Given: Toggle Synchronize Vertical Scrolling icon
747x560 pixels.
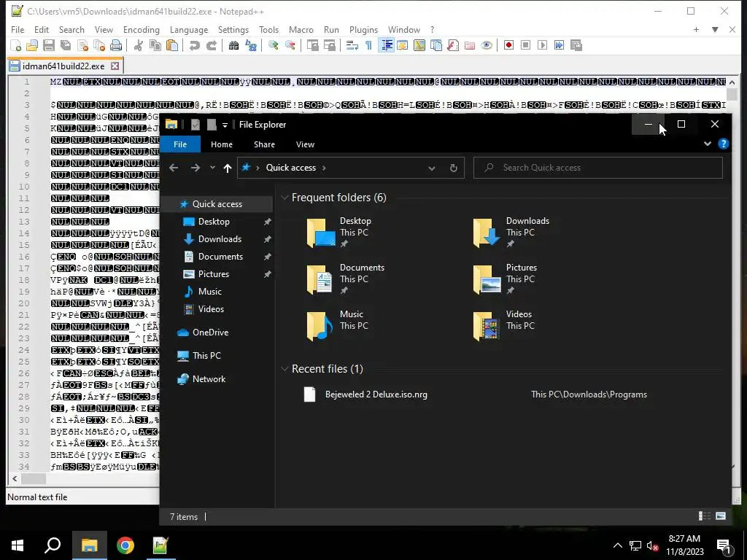Looking at the screenshot, I should [312, 45].
